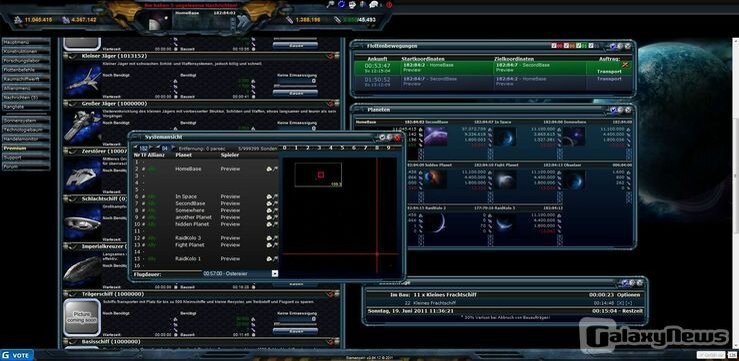The image size is (739, 361).
Task: Open Konstruktionen in the sidebar
Action: tap(26, 51)
